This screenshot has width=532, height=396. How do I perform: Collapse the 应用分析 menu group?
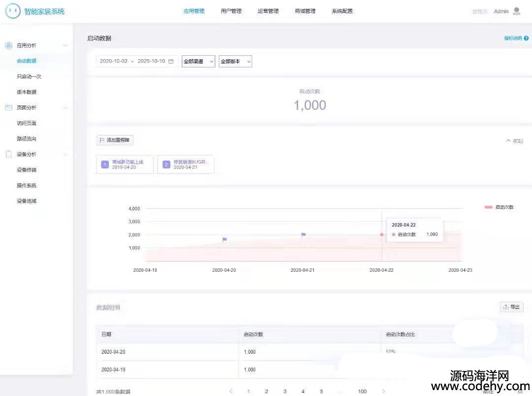(65, 45)
